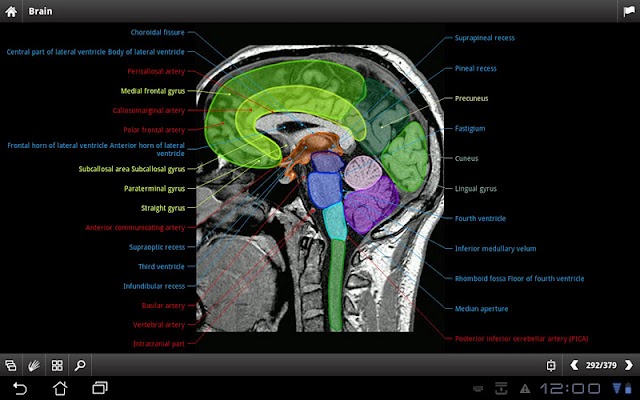The width and height of the screenshot is (640, 400).
Task: Select the Fastigium label
Action: click(x=470, y=129)
